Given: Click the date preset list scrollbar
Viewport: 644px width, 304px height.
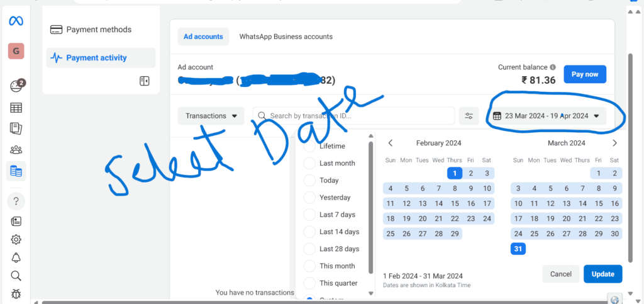Looking at the screenshot, I should click(x=370, y=208).
